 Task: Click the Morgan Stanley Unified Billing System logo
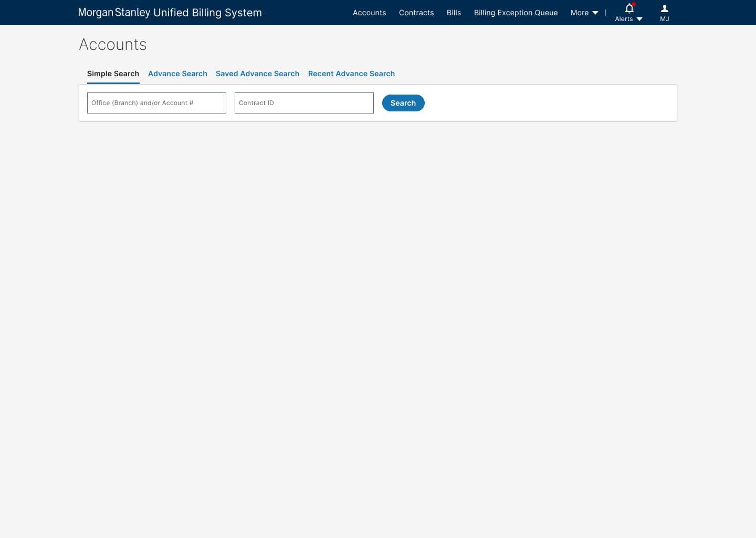pyautogui.click(x=170, y=13)
